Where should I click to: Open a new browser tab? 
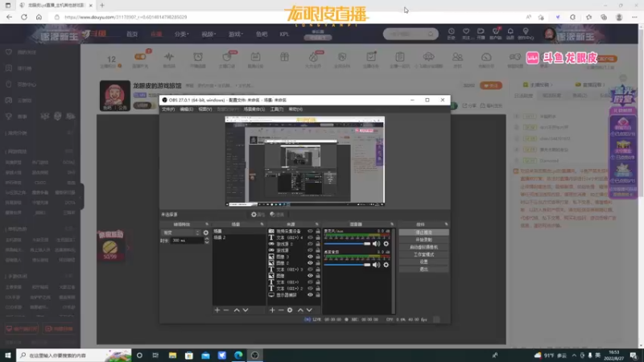pos(102,6)
